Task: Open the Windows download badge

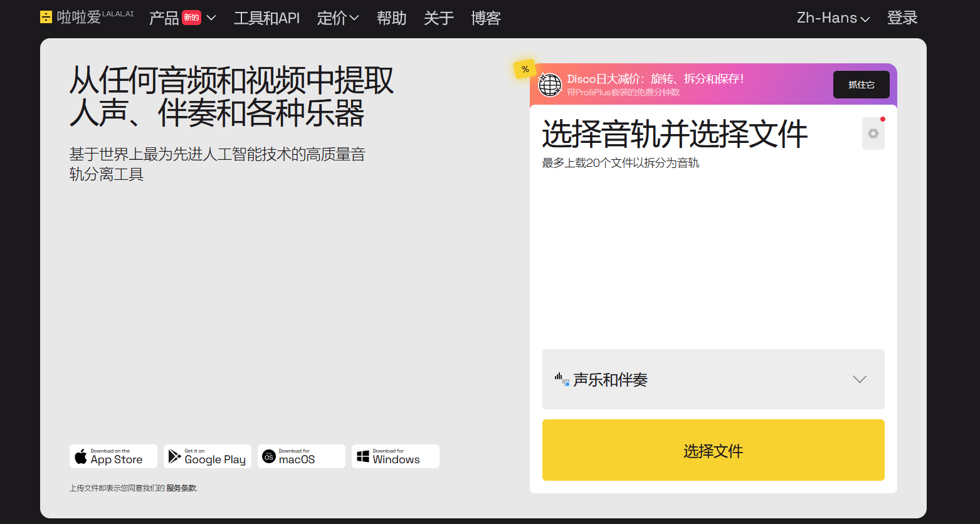Action: point(396,456)
